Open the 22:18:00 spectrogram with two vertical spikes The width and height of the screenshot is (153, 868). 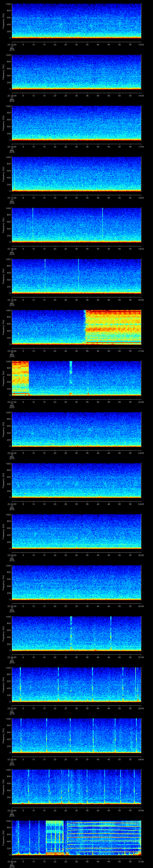76,225
